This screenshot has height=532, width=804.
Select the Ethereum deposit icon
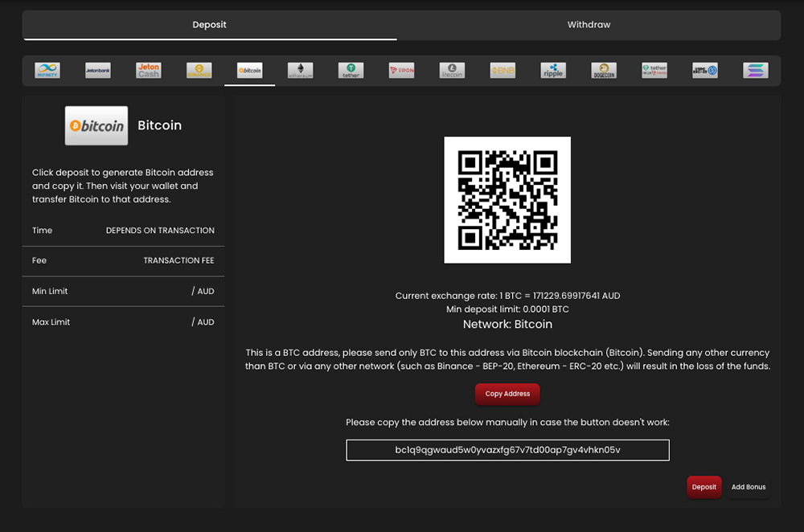[x=301, y=70]
